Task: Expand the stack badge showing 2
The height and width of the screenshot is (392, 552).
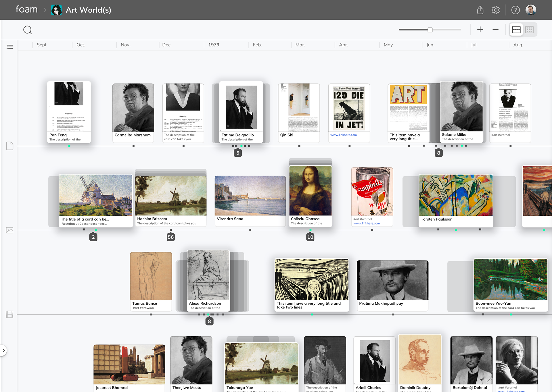Action: (x=93, y=237)
